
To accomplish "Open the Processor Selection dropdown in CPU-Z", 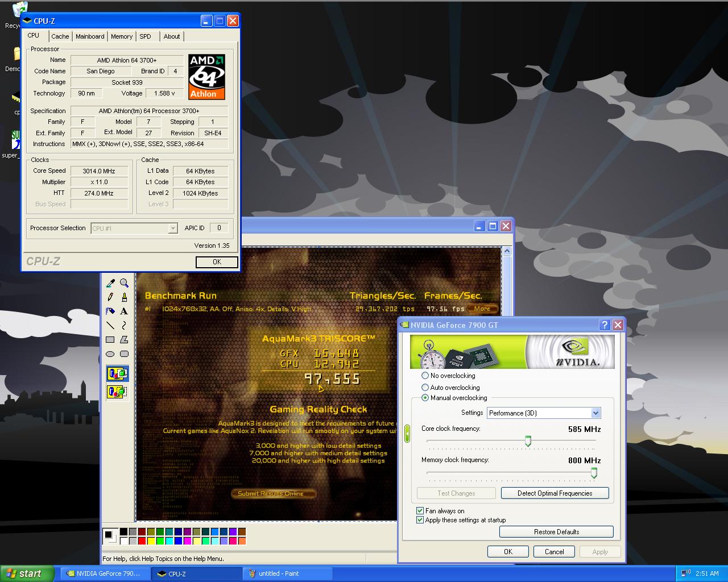I will 134,228.
